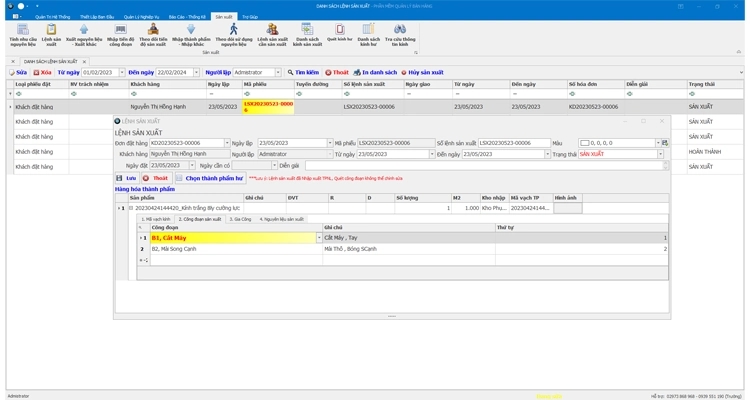Open Tính nhu cầu nguyên liệu tool

22,35
